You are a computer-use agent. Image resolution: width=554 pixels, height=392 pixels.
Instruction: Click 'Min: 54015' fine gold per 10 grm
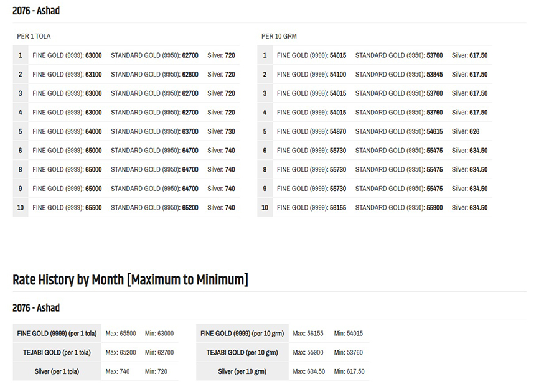(349, 334)
